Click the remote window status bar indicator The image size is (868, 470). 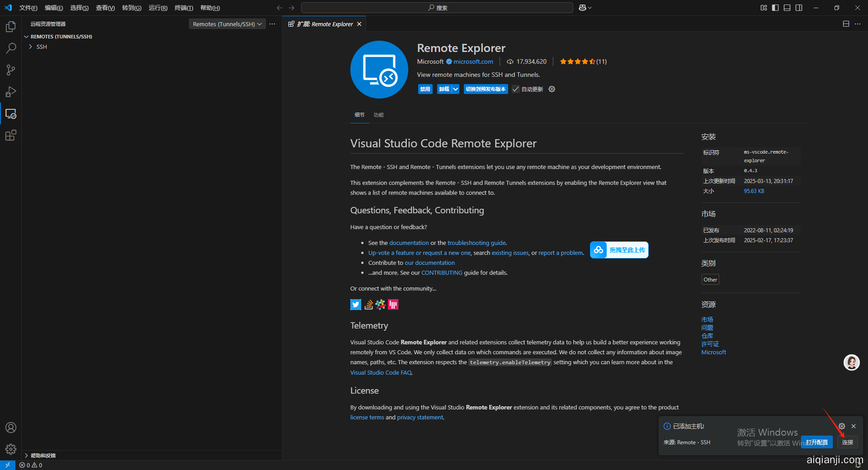[8, 465]
